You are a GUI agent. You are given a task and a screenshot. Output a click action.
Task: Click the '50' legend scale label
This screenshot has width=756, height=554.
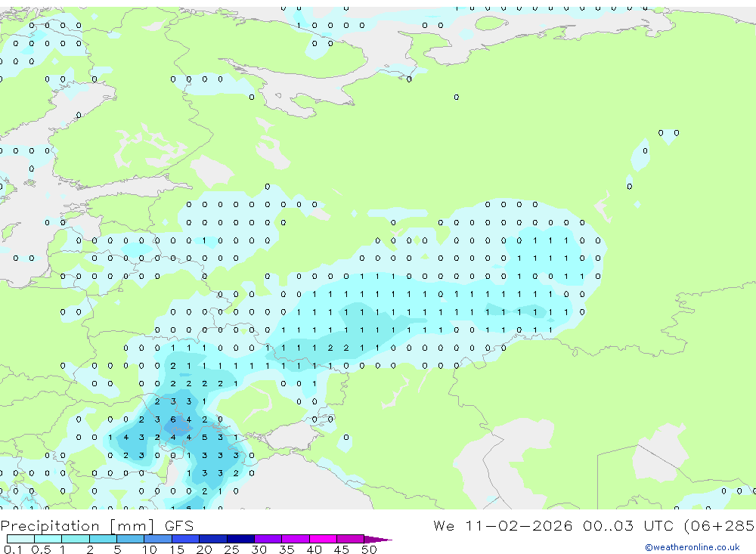(x=369, y=549)
